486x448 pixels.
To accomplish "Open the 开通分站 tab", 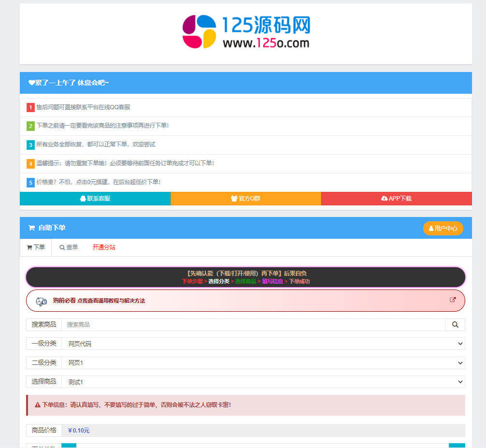I will [104, 247].
